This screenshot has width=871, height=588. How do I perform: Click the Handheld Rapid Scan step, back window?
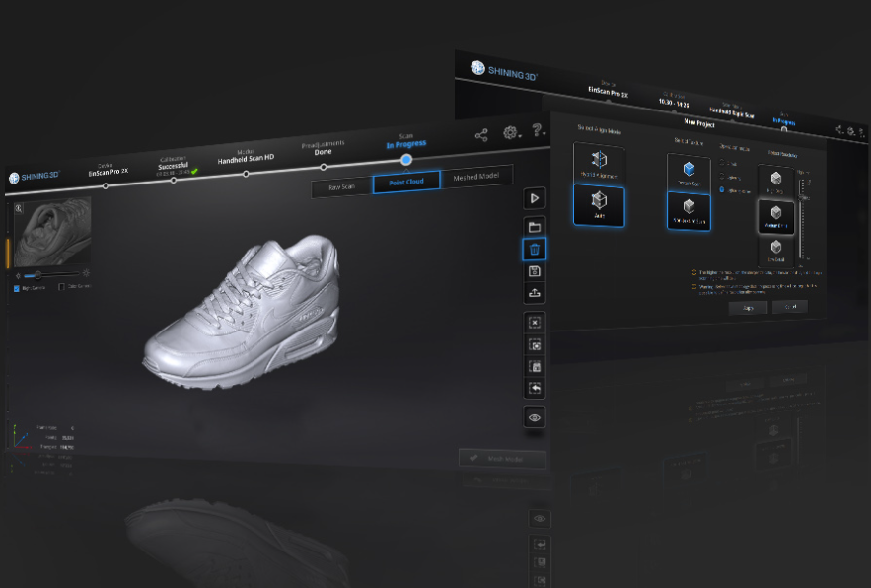coord(732,112)
